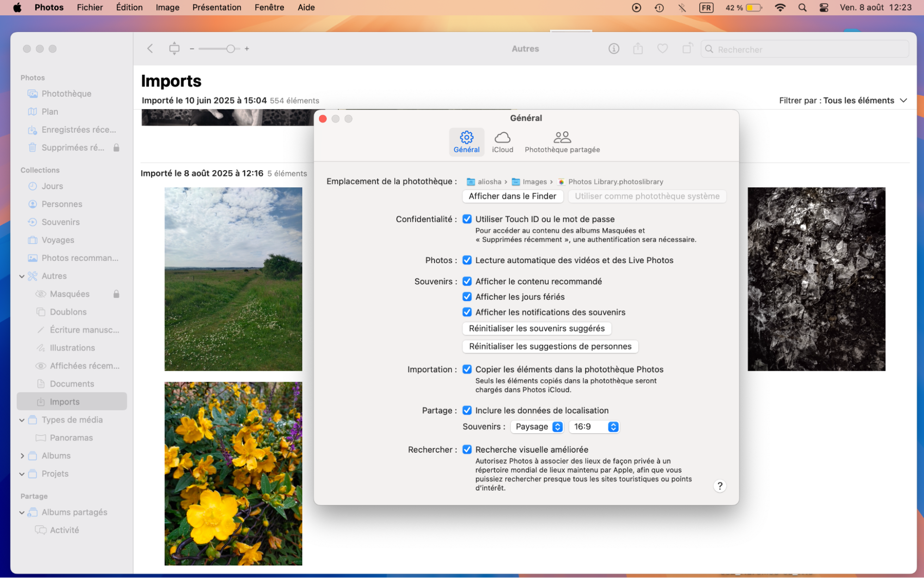Change the Souvenirs orientation from Paysage

(x=537, y=426)
